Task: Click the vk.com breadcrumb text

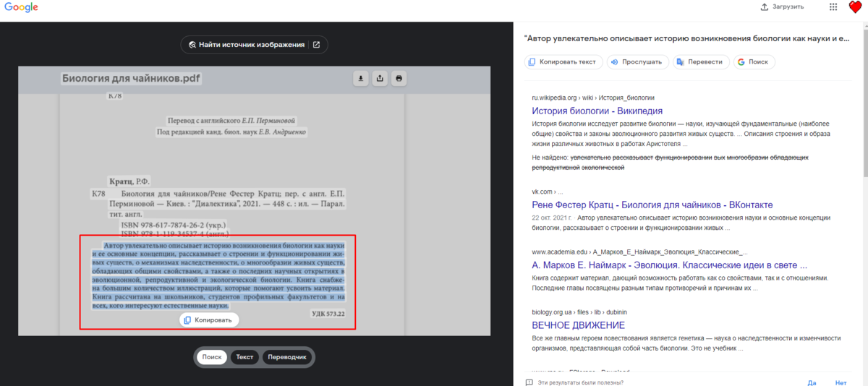Action: click(546, 192)
